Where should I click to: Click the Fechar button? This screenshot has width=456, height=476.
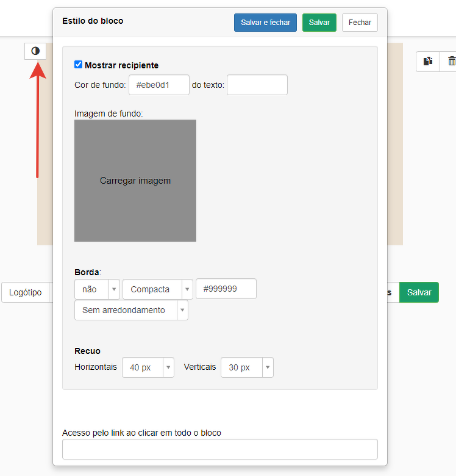coord(360,23)
